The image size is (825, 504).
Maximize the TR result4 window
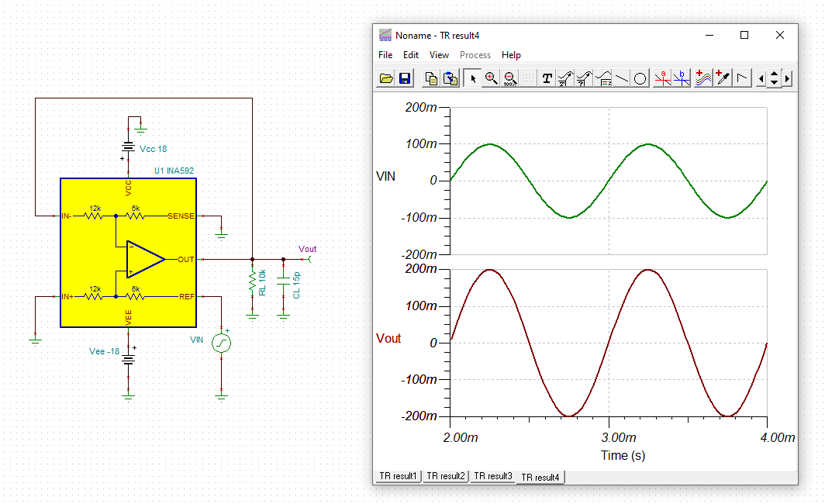click(x=744, y=35)
